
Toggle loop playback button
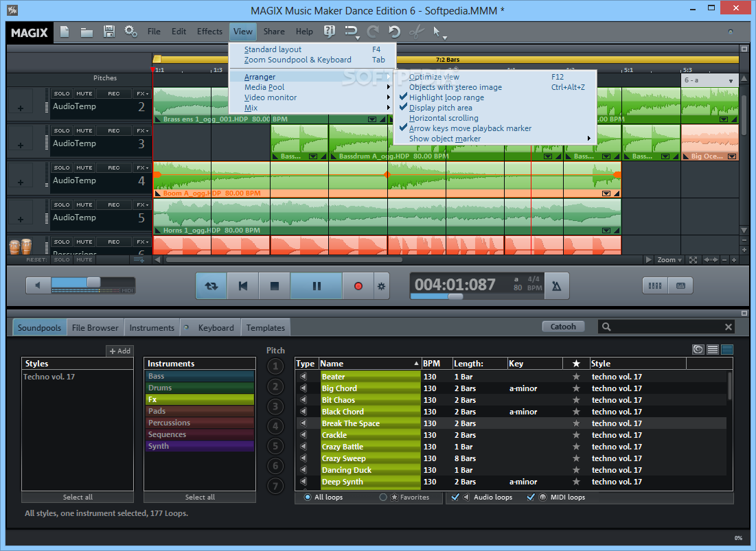coord(211,286)
